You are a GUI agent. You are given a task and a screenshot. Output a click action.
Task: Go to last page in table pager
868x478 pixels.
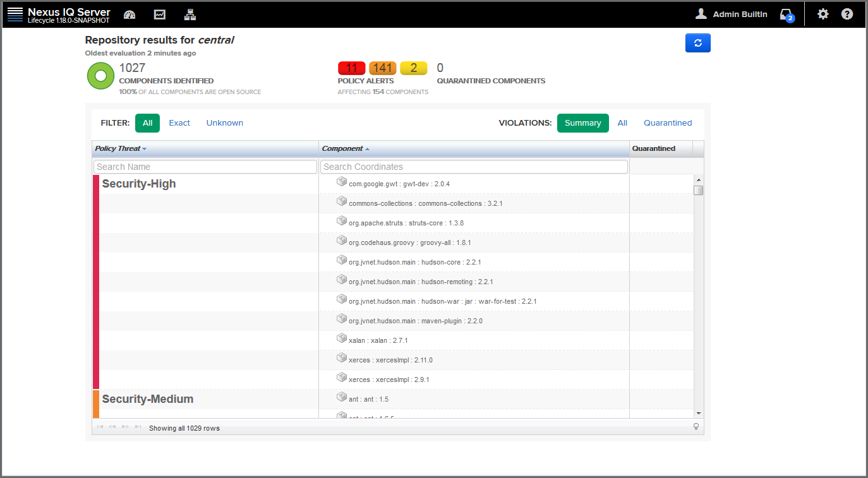tap(138, 427)
